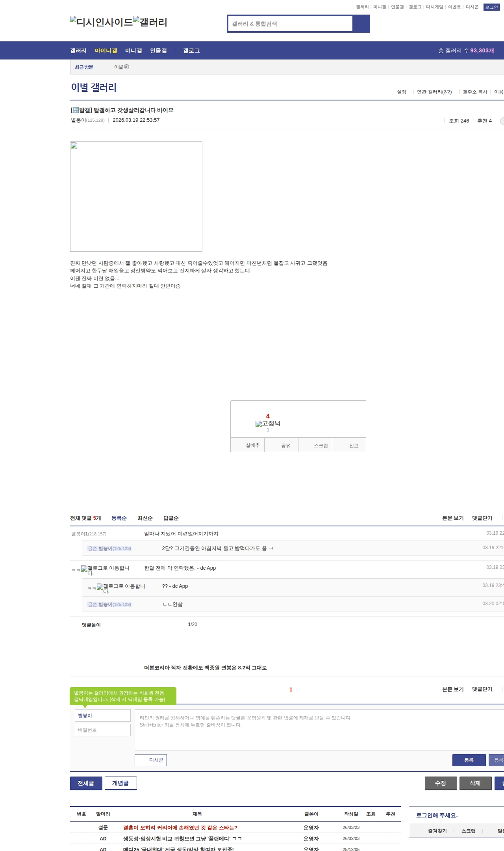504x851 pixels.
Task: Click the 디시인사이드 logo image
Action: pos(102,22)
